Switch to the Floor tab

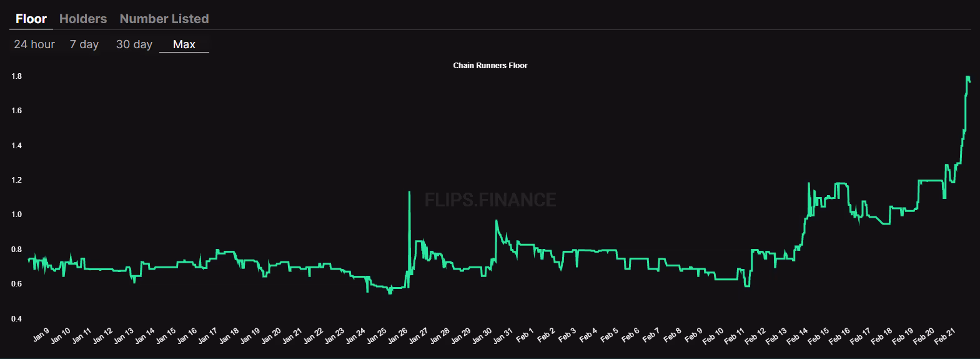pos(31,19)
